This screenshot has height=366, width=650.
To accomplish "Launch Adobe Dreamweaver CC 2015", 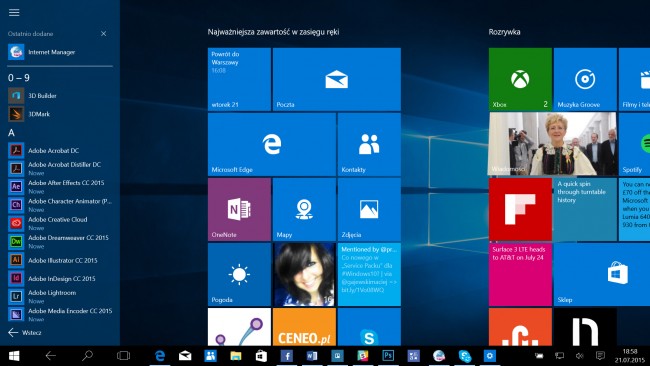I will tap(60, 241).
